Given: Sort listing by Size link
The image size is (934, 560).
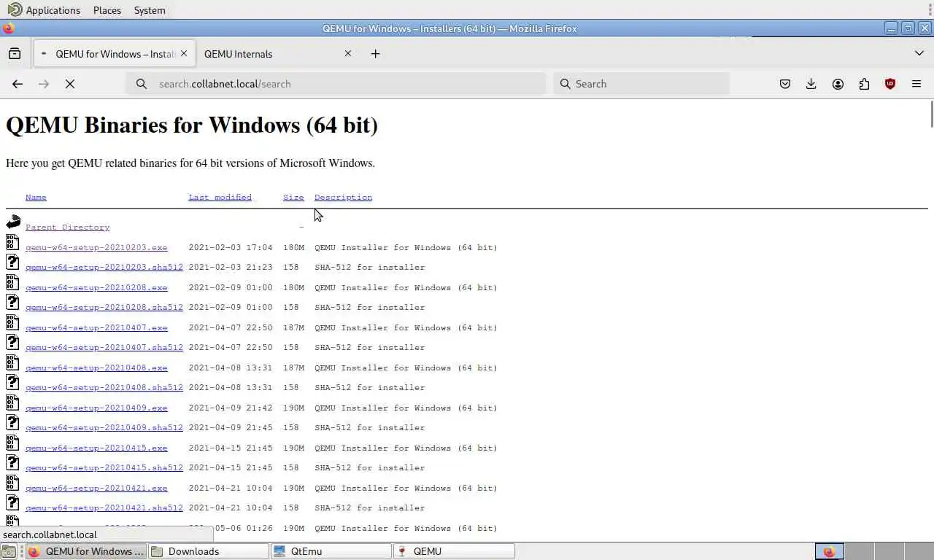Looking at the screenshot, I should (x=293, y=198).
